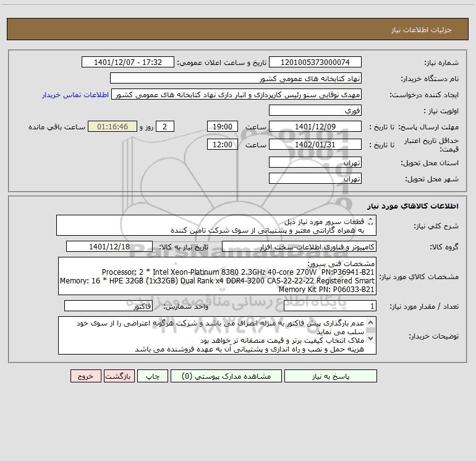Click the general description text area
The height and width of the screenshot is (461, 476).
click(216, 225)
